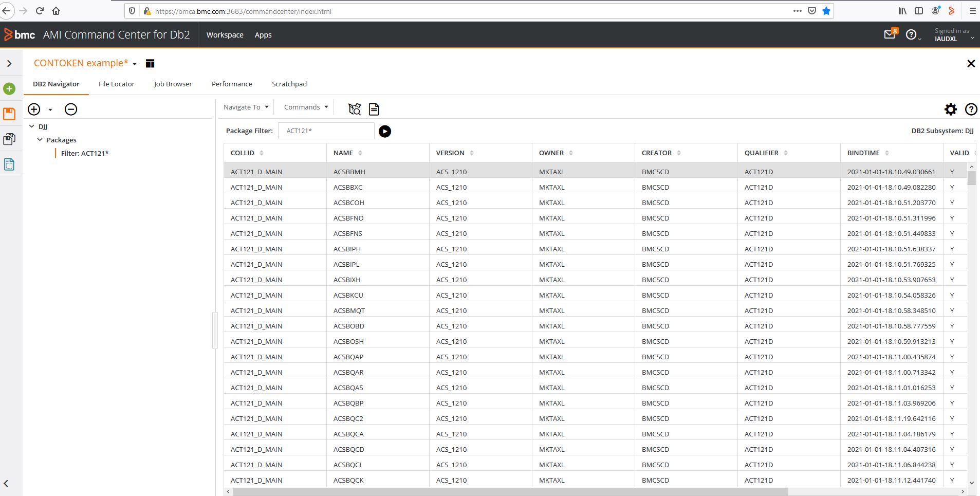Click the remove node minus icon
This screenshot has width=980, height=496.
click(71, 109)
